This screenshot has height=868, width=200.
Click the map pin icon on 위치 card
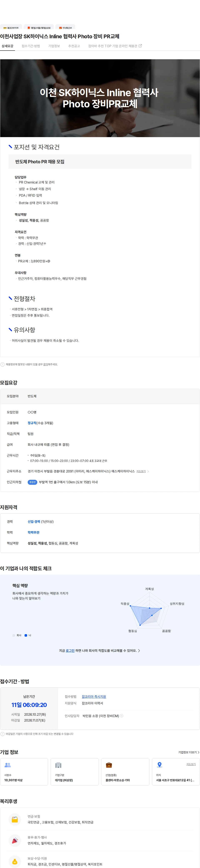pyautogui.click(x=160, y=765)
